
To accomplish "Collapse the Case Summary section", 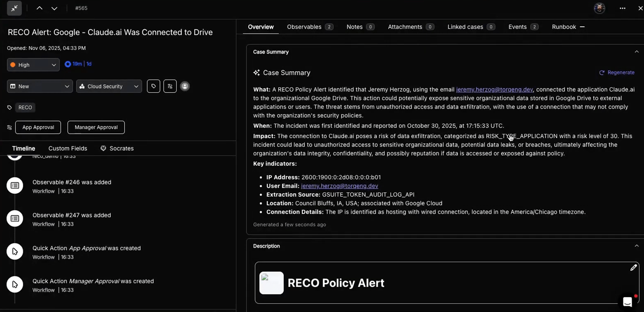I will (x=637, y=52).
